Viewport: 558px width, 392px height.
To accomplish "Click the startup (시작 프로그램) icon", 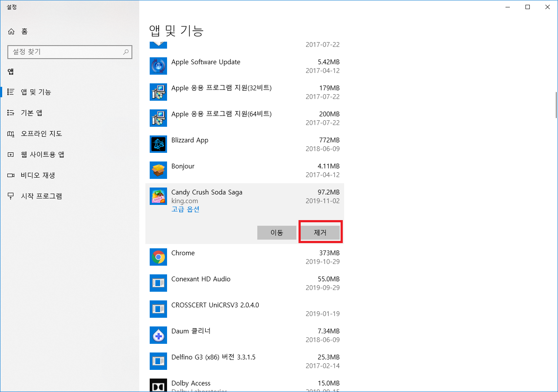I will click(x=11, y=196).
